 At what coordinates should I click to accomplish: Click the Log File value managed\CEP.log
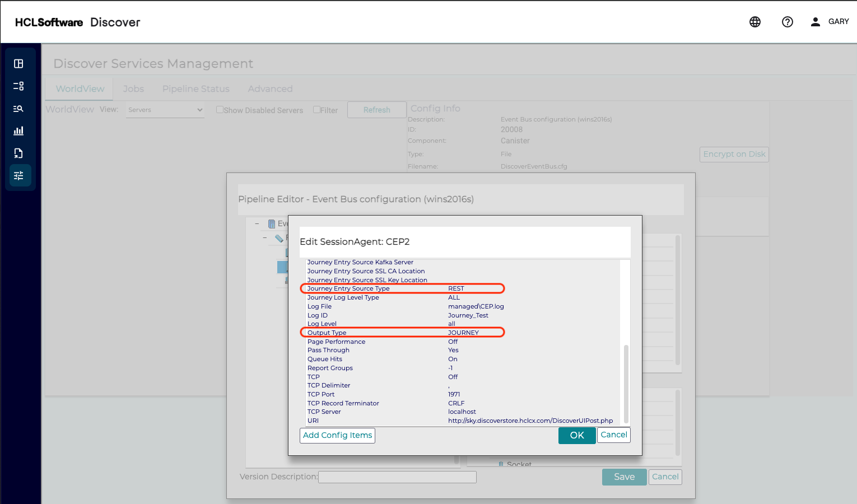pyautogui.click(x=476, y=306)
